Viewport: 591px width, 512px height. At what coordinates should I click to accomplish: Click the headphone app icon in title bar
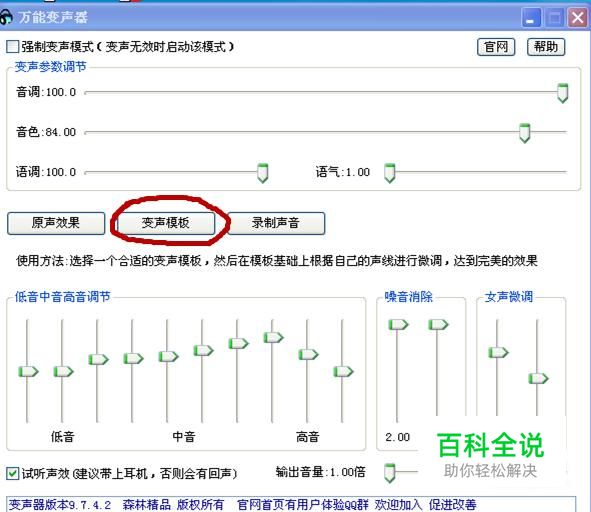(x=5, y=17)
